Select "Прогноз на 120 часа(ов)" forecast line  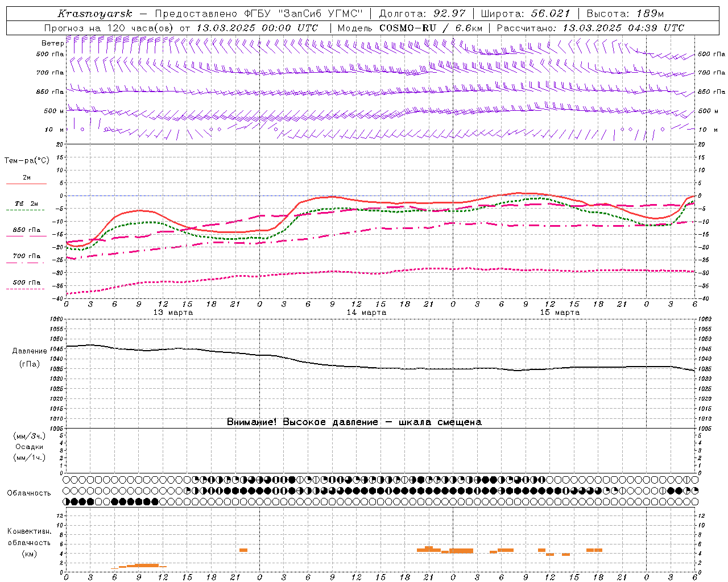coord(110,28)
